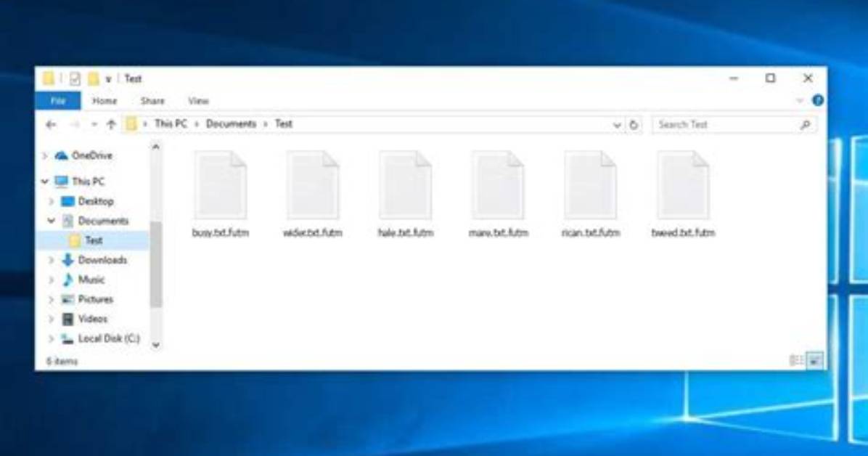Open the recent locations dropdown arrow
The height and width of the screenshot is (456, 868).
pyautogui.click(x=94, y=125)
